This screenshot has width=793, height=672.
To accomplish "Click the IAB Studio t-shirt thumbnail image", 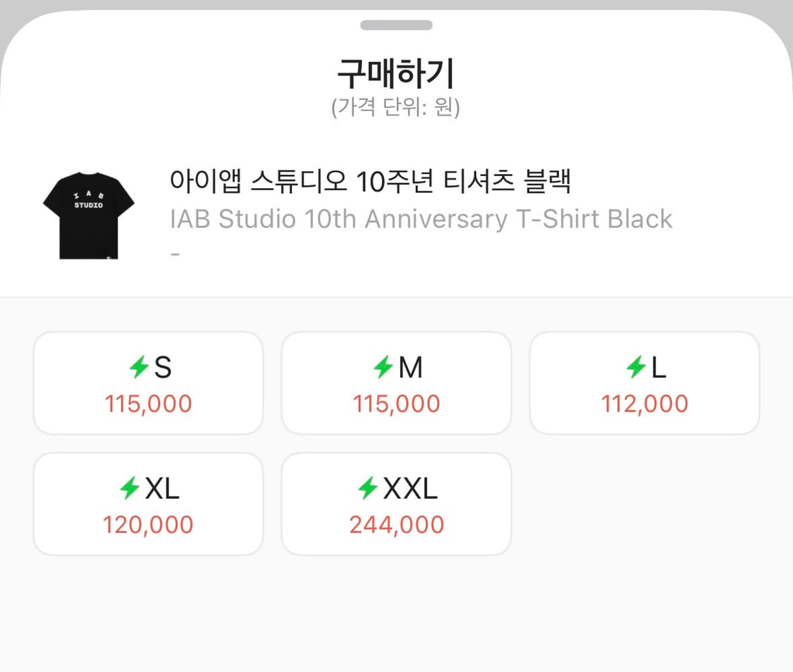I will click(88, 211).
